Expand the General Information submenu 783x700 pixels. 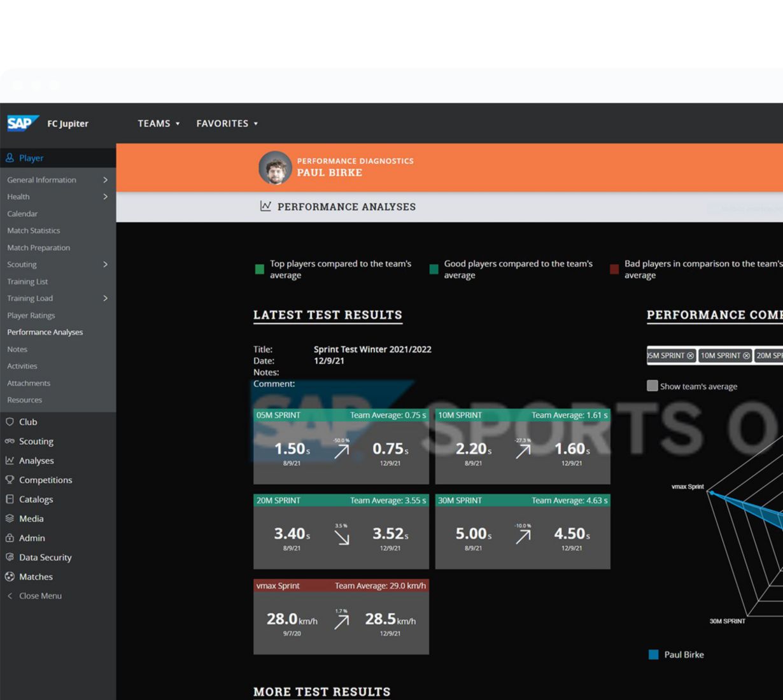105,180
